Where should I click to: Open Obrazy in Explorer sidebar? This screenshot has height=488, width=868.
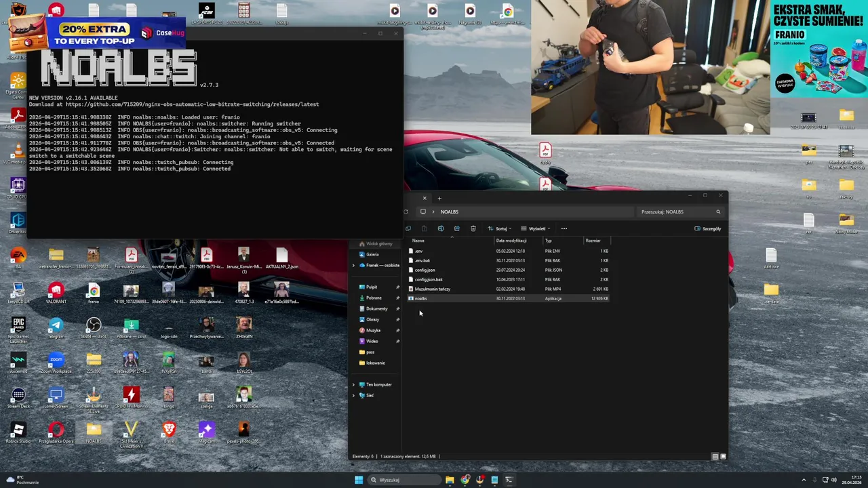(x=369, y=319)
